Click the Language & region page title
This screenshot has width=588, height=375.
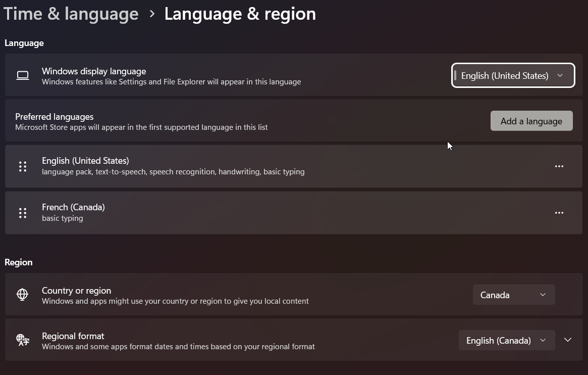tap(240, 13)
